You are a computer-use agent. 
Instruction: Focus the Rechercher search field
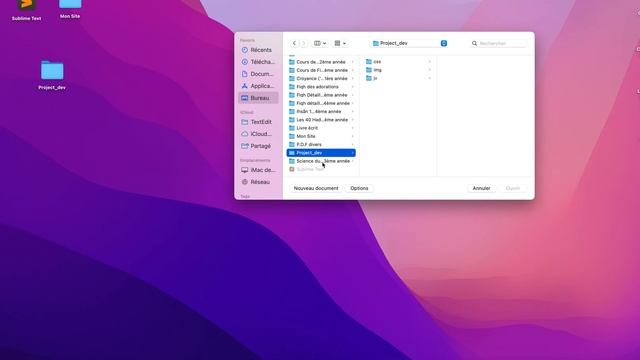[498, 43]
